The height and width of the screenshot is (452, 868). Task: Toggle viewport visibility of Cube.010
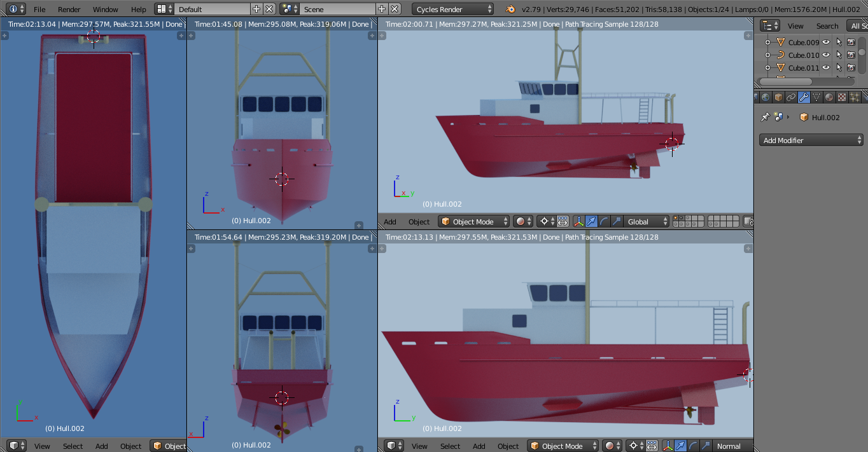coord(826,55)
